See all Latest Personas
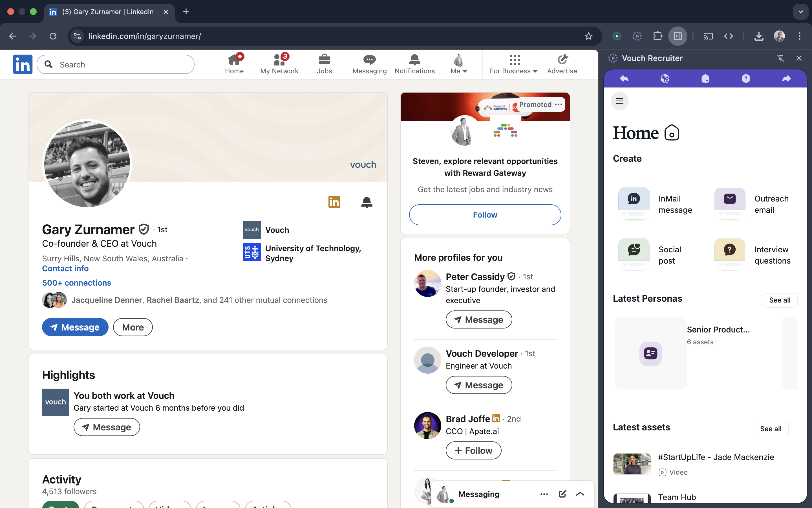 tap(780, 300)
